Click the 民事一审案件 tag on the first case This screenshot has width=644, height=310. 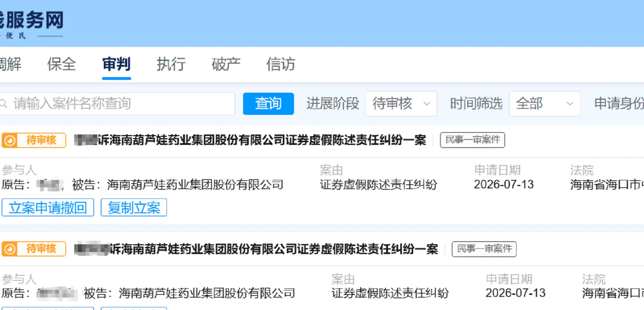(472, 140)
